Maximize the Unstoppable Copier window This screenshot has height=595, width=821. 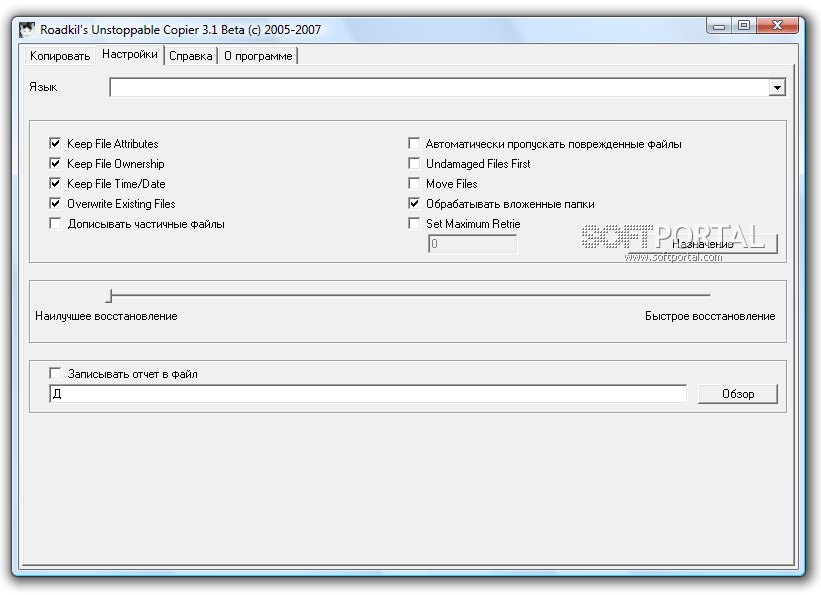point(744,26)
